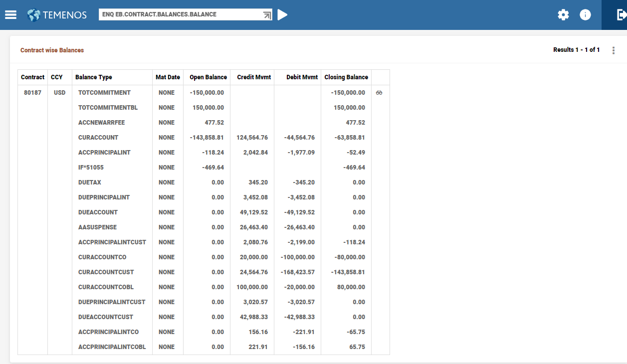This screenshot has width=627, height=364.
Task: Click the sign out icon
Action: pyautogui.click(x=621, y=15)
